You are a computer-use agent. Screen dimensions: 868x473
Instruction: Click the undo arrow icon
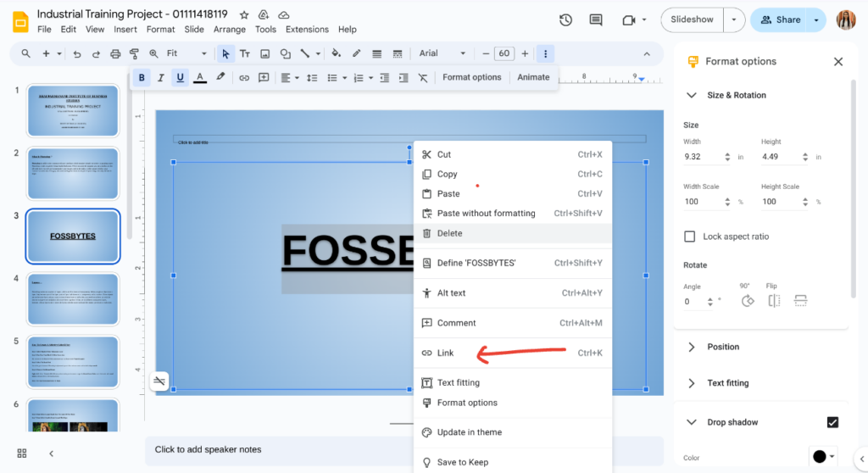[x=77, y=53]
